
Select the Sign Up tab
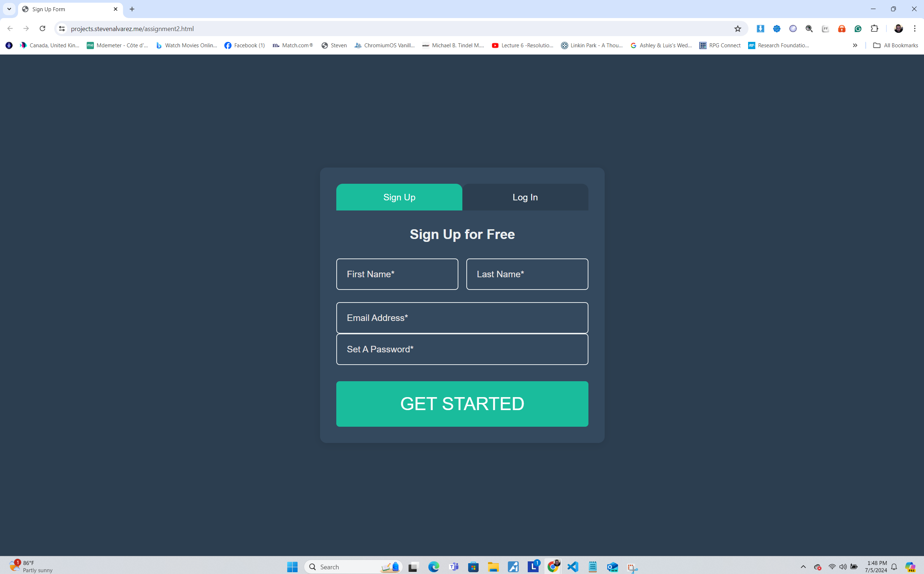(399, 197)
